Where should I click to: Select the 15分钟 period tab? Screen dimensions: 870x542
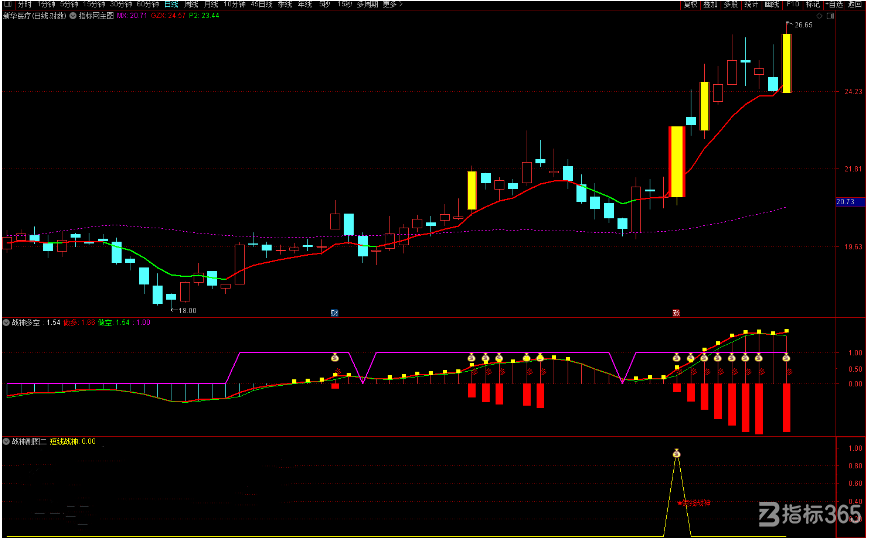coord(94,4)
